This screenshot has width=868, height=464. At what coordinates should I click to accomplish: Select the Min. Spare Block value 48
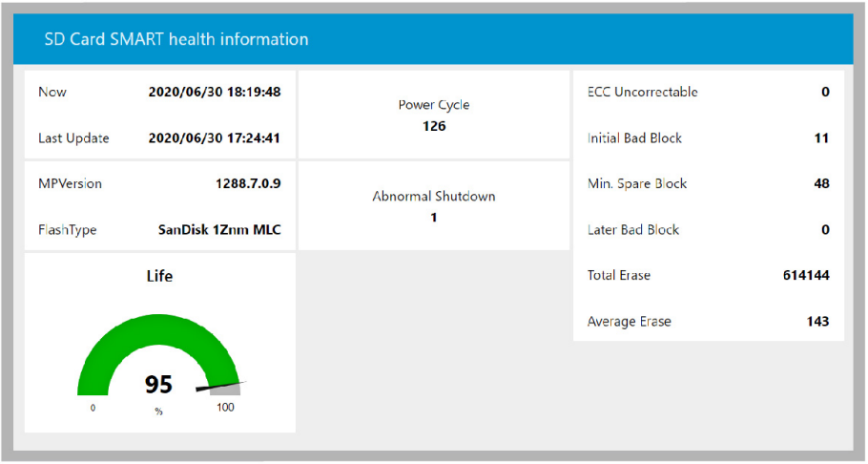tap(820, 184)
